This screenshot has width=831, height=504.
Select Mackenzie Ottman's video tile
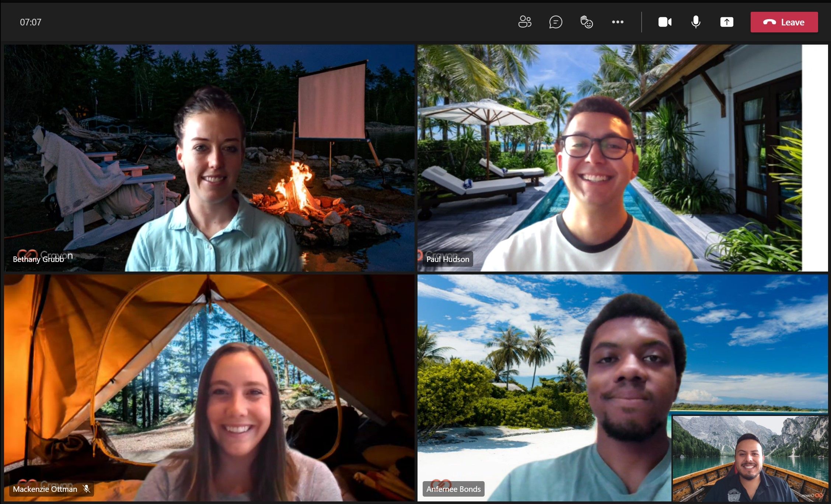[x=209, y=388]
